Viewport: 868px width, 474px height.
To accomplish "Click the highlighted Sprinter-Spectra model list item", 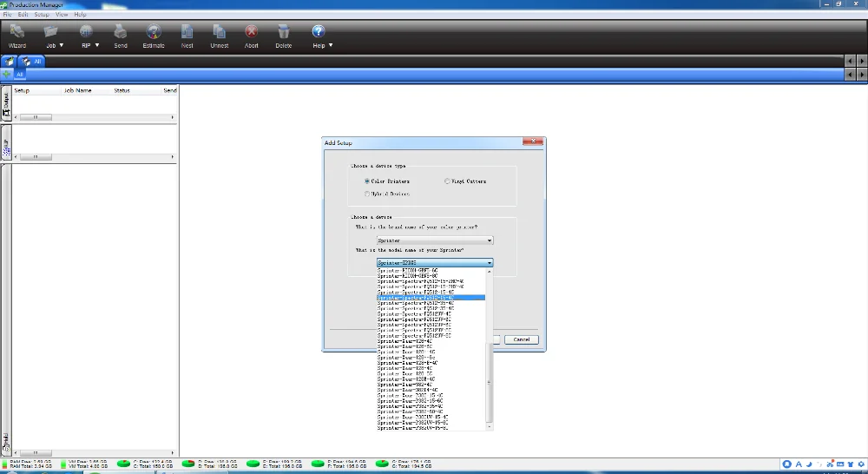I will point(431,298).
